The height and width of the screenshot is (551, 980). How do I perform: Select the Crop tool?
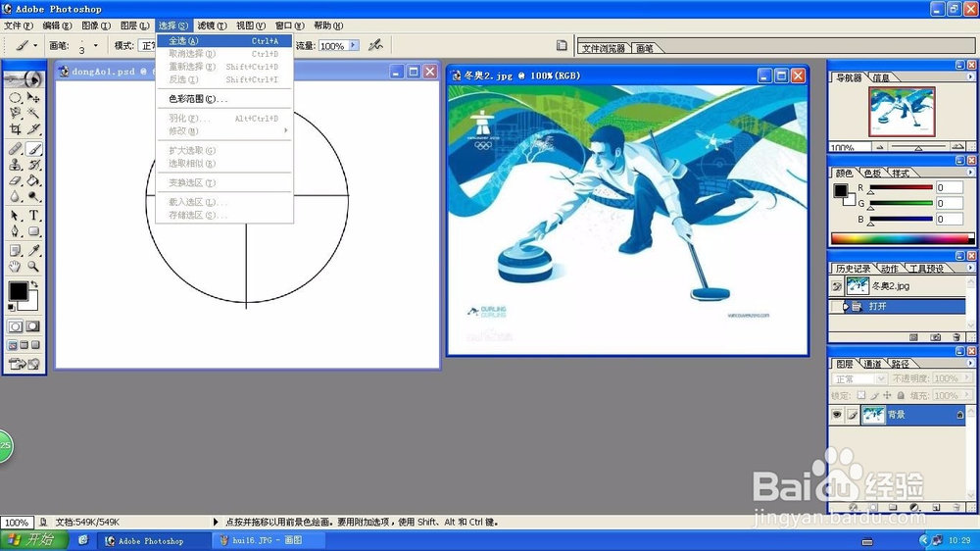tap(15, 129)
